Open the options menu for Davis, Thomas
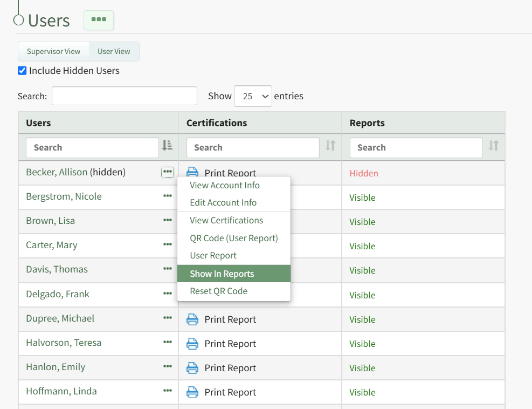Image resolution: width=532 pixels, height=409 pixels. 167,269
